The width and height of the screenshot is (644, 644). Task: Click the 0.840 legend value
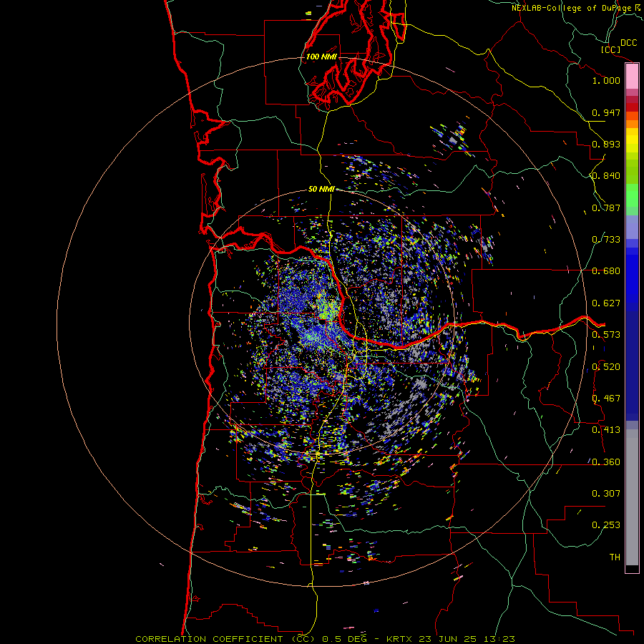pyautogui.click(x=606, y=176)
